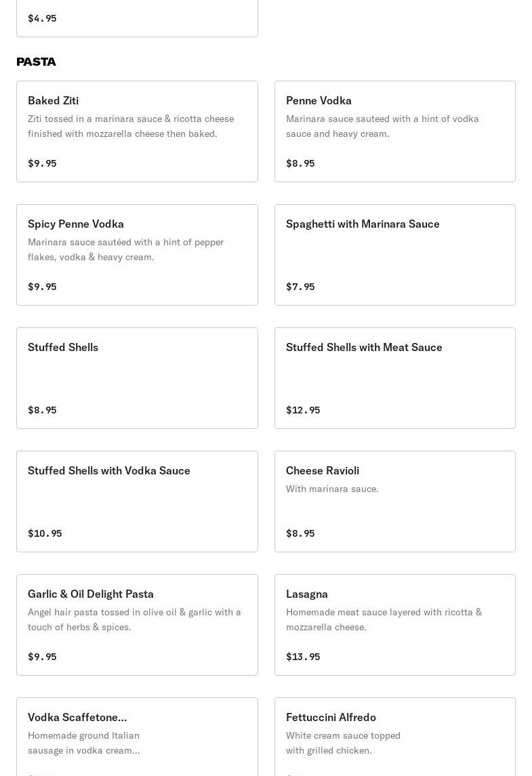This screenshot has width=532, height=776.
Task: Click the Fettuccini Alfredo description text
Action: 343,743
